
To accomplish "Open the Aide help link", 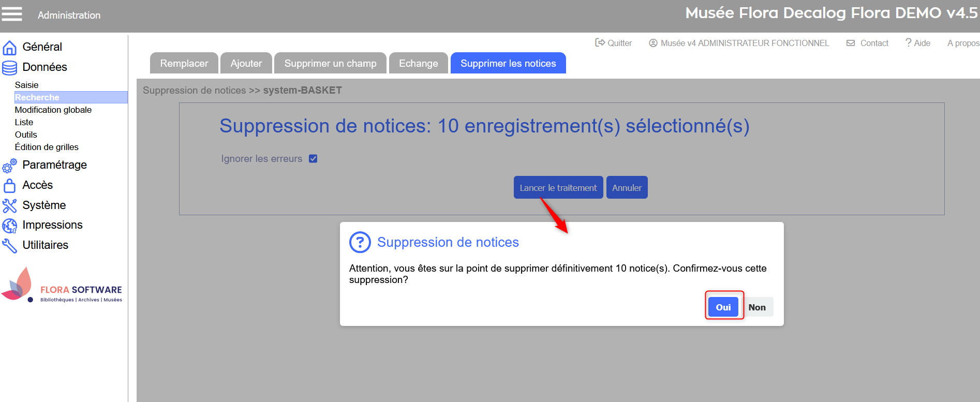I will point(917,43).
